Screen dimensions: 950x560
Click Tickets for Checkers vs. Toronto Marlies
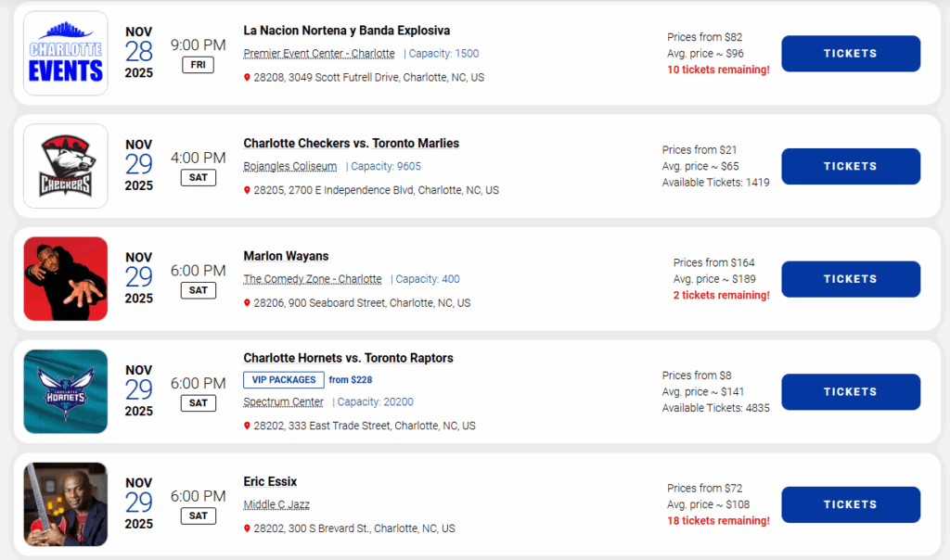click(x=850, y=167)
